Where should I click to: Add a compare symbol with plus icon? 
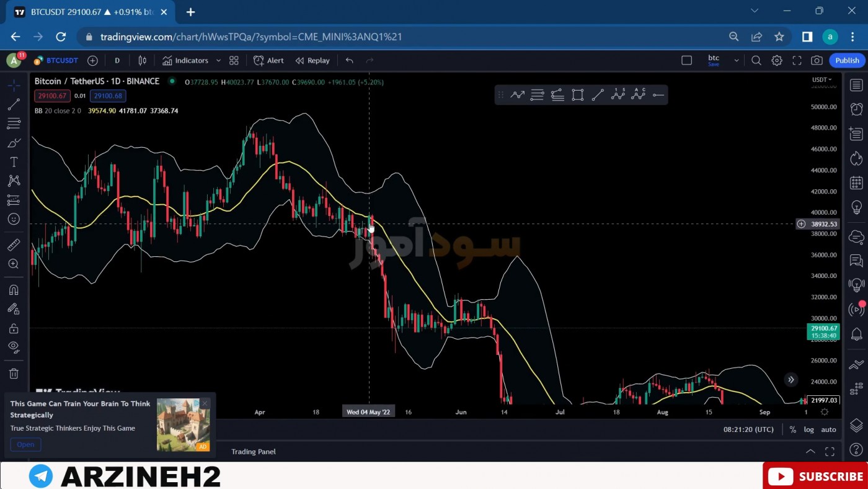tap(92, 60)
